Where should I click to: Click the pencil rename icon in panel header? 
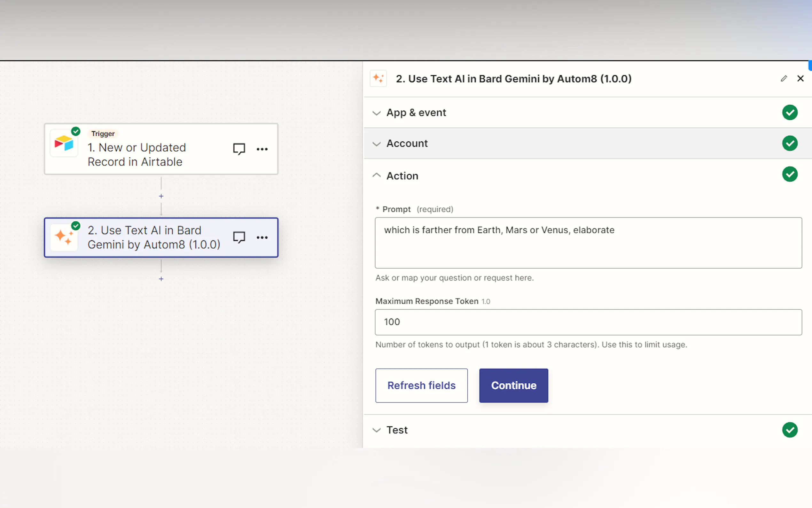784,79
